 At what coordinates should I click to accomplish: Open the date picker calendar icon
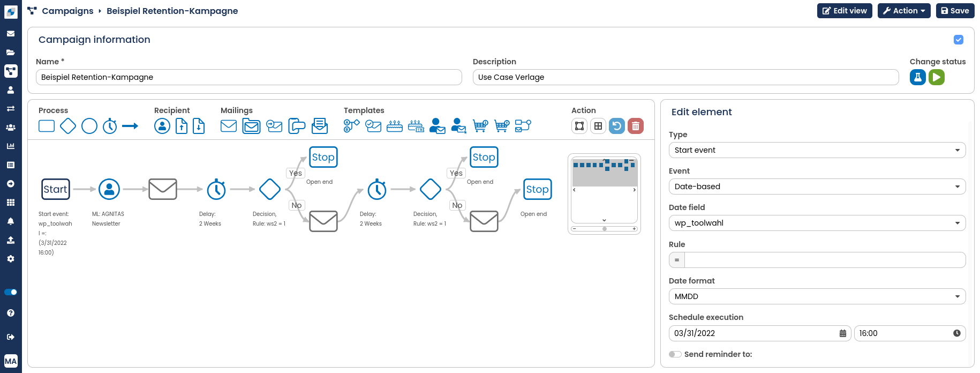click(843, 333)
